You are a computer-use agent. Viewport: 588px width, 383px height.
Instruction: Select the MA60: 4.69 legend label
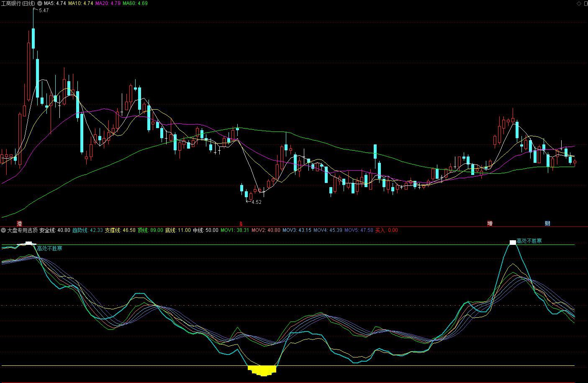point(135,3)
